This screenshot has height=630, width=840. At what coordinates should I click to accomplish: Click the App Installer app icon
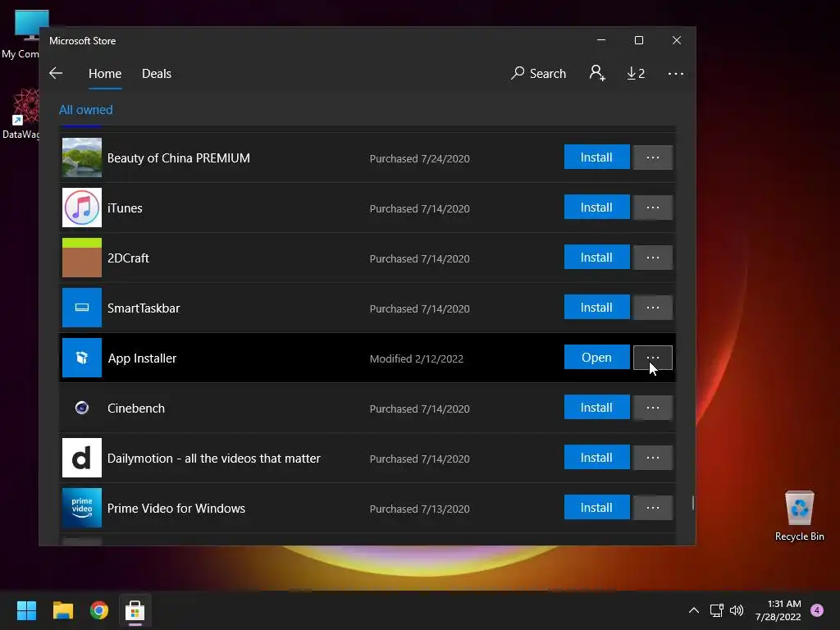(82, 358)
